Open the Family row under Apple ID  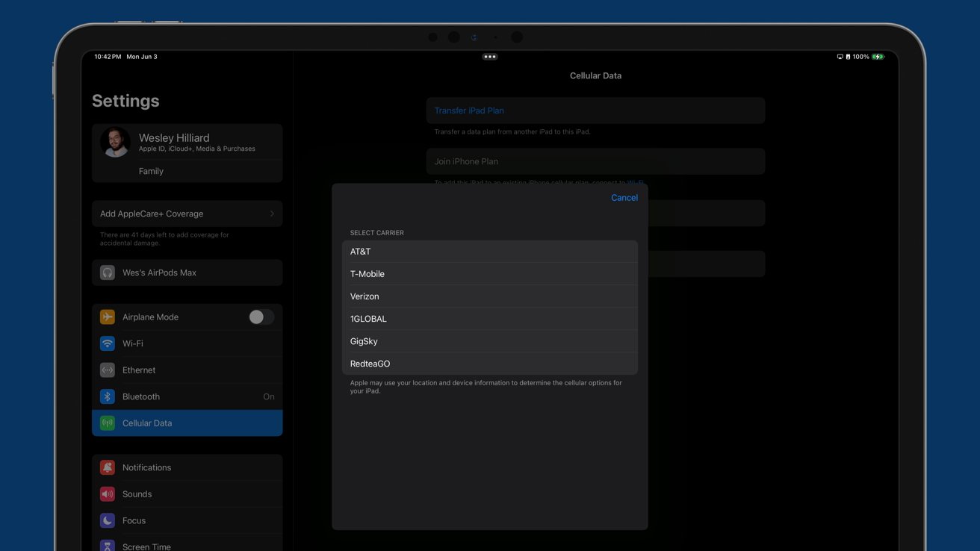pos(187,171)
